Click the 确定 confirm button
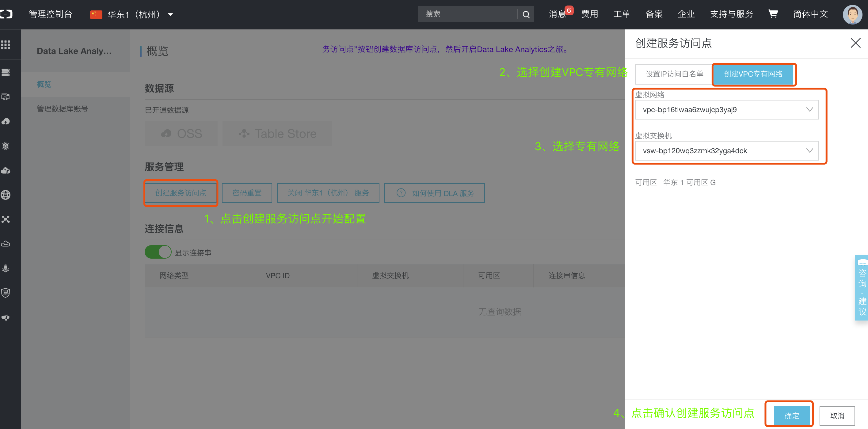Image resolution: width=868 pixels, height=429 pixels. tap(791, 416)
